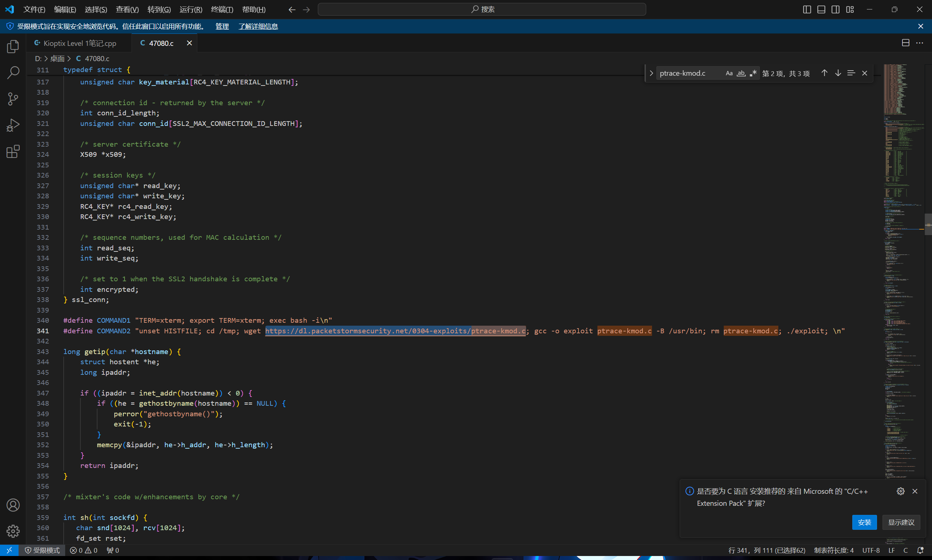Open the 运行(R) menu
932x560 pixels.
(x=191, y=9)
